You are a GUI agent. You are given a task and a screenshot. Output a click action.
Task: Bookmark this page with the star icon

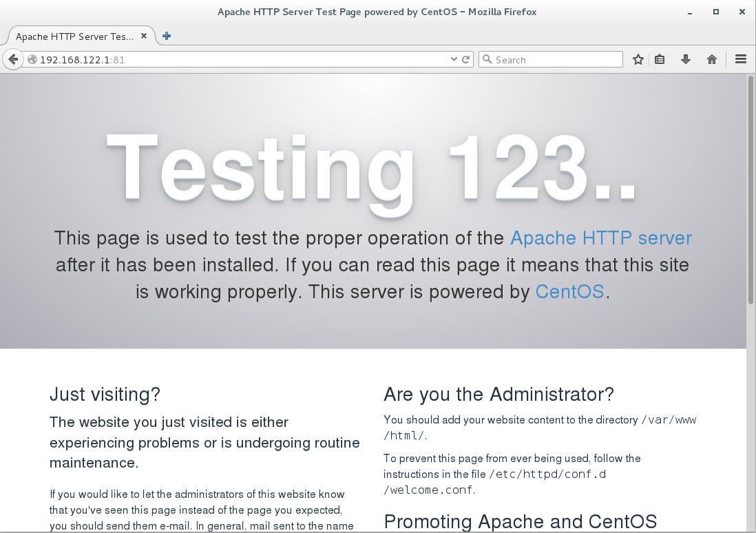638,59
